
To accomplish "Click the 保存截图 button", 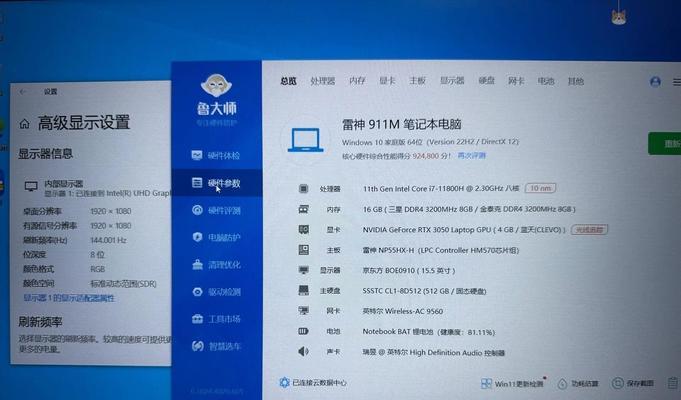I will pos(633,383).
